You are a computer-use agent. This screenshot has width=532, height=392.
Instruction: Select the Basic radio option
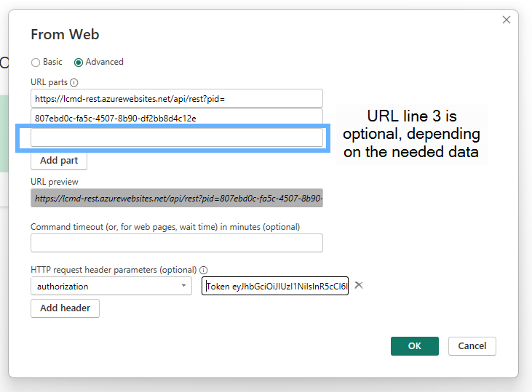click(x=36, y=63)
